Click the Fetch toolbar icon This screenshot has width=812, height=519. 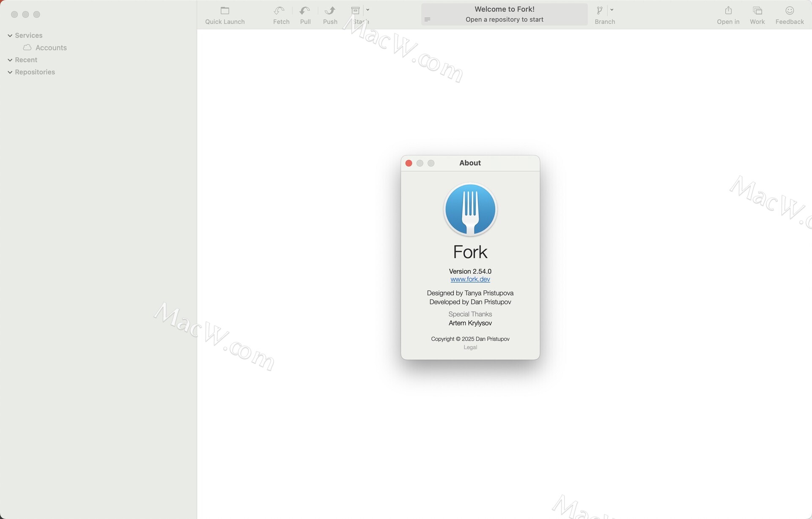coord(279,11)
